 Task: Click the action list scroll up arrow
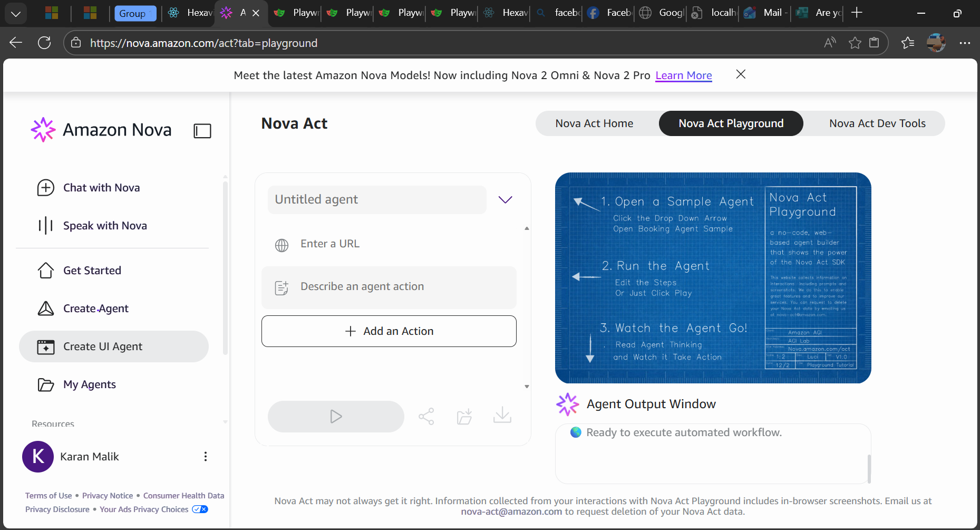tap(527, 228)
